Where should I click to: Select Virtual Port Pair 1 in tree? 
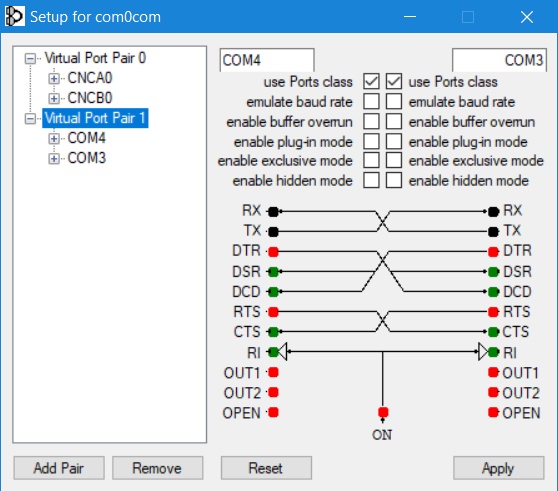tap(95, 118)
